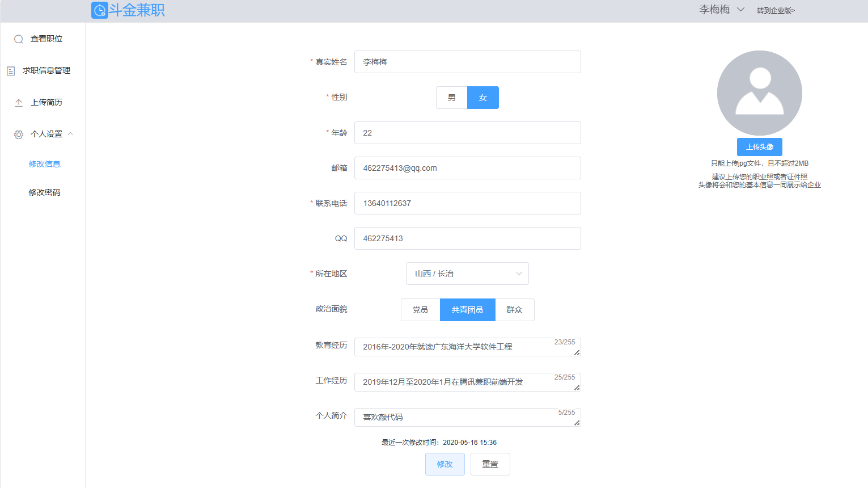
Task: Select 男 as gender
Action: point(452,98)
